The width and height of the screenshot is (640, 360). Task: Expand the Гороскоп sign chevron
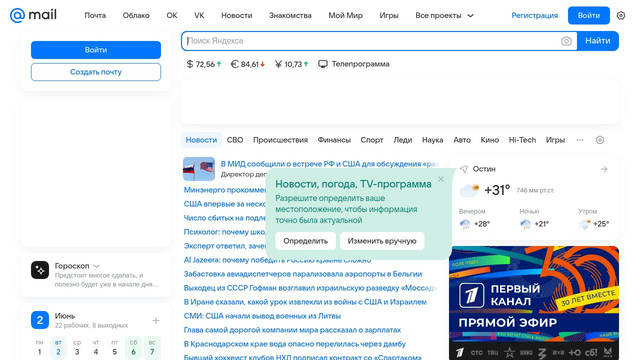[96, 266]
